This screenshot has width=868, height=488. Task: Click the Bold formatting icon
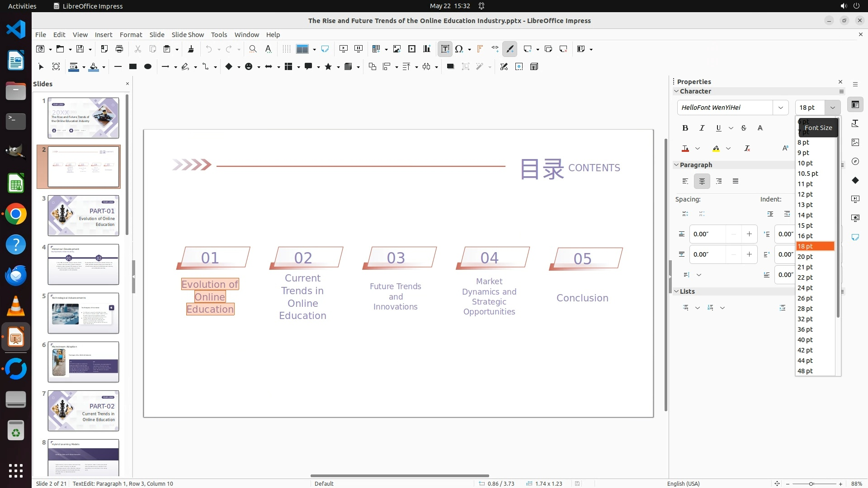pyautogui.click(x=685, y=128)
